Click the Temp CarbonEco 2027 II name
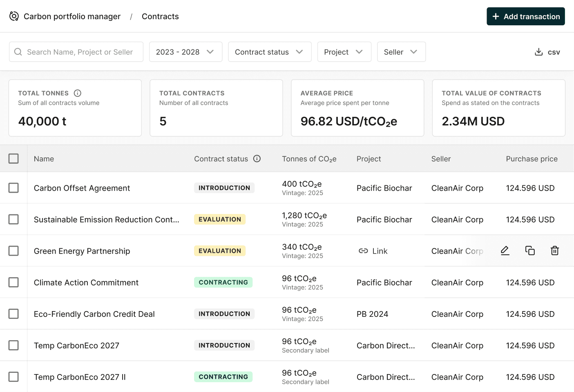This screenshot has height=392, width=574. pyautogui.click(x=80, y=377)
